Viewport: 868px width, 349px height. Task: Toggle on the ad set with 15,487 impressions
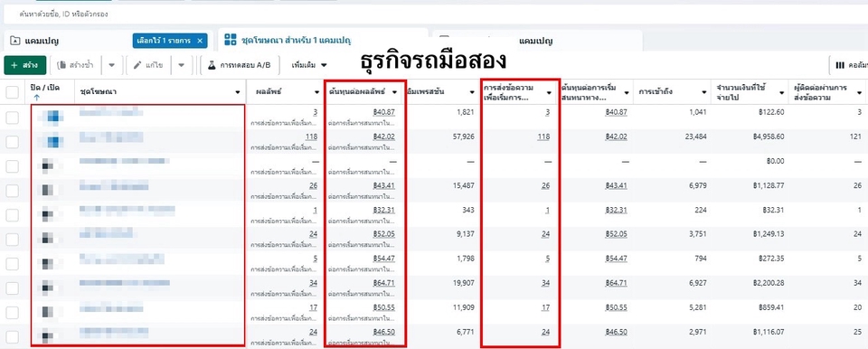pos(48,191)
